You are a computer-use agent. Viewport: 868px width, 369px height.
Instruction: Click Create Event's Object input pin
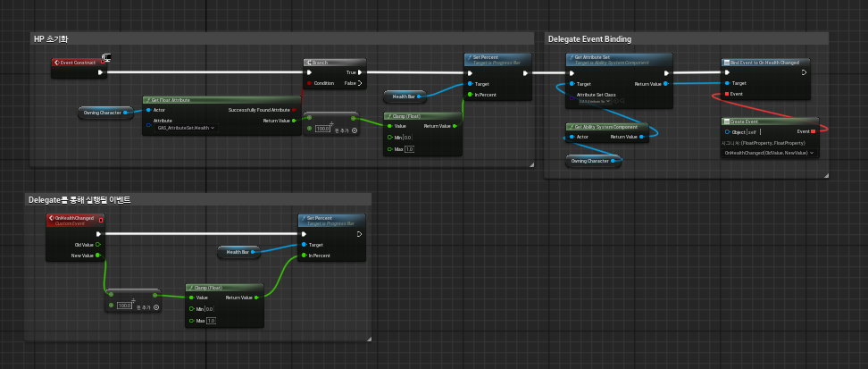tap(728, 132)
